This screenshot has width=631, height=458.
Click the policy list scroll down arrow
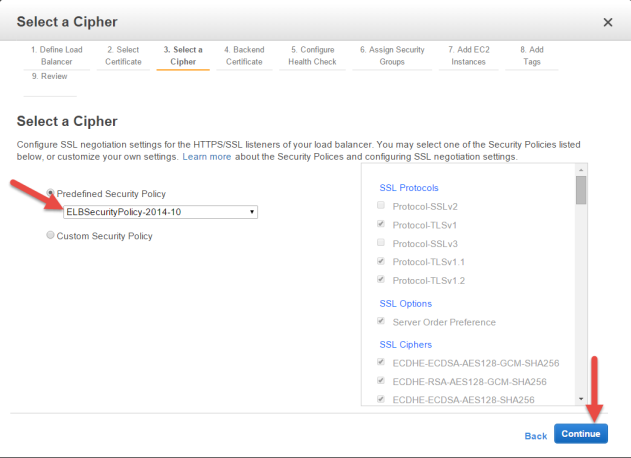point(581,399)
